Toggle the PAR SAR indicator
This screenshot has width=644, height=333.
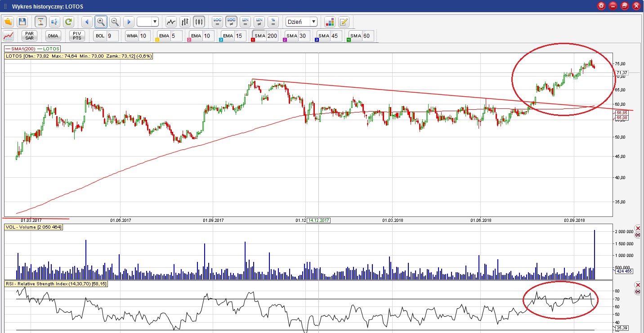29,36
